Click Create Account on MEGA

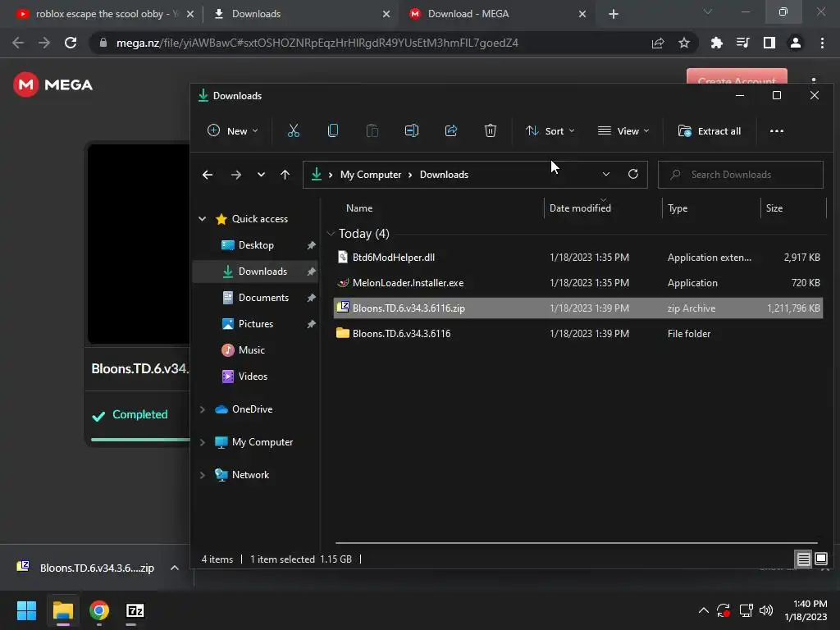737,76
